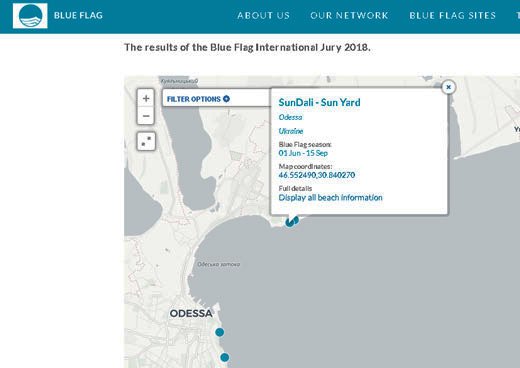Image resolution: width=520 pixels, height=368 pixels.
Task: Go to Blue Flag Sites menu
Action: point(452,15)
